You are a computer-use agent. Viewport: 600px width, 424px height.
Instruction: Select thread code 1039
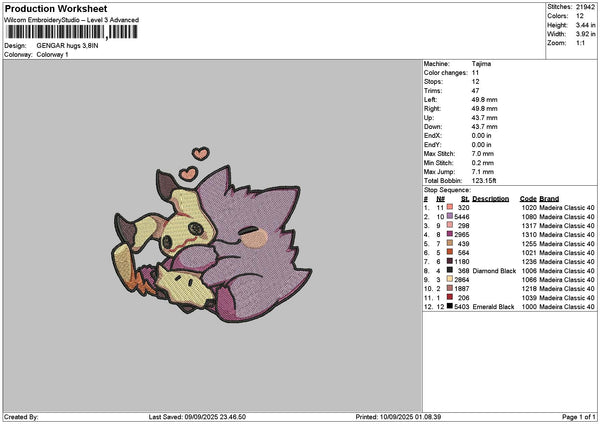click(529, 298)
